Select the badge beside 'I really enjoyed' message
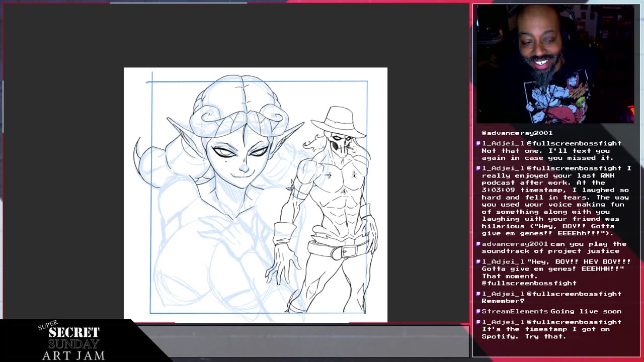 (478, 168)
